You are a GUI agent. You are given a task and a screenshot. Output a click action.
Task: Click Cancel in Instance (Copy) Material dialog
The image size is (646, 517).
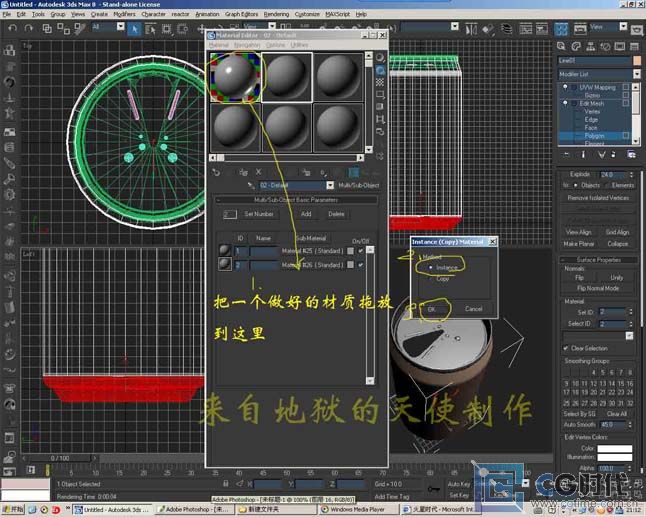click(x=473, y=309)
